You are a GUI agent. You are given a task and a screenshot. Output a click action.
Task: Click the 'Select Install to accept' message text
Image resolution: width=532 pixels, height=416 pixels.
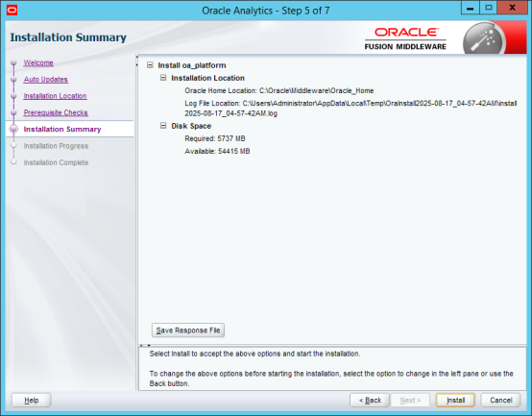click(x=254, y=354)
